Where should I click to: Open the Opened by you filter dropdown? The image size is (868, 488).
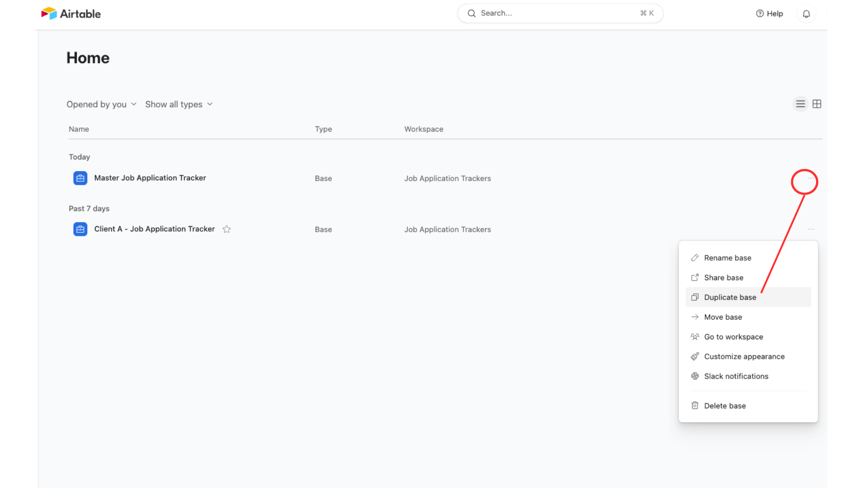(x=101, y=104)
